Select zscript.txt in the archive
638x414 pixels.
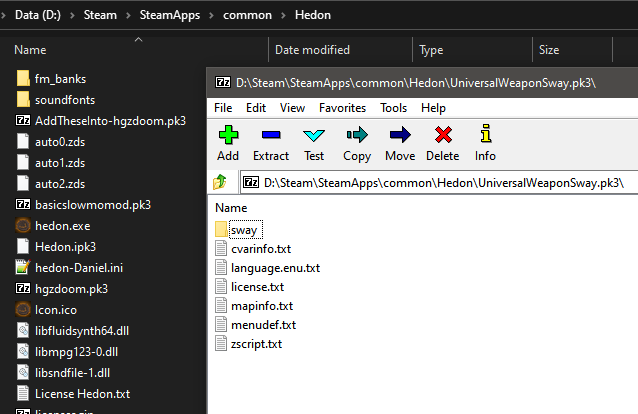[256, 344]
